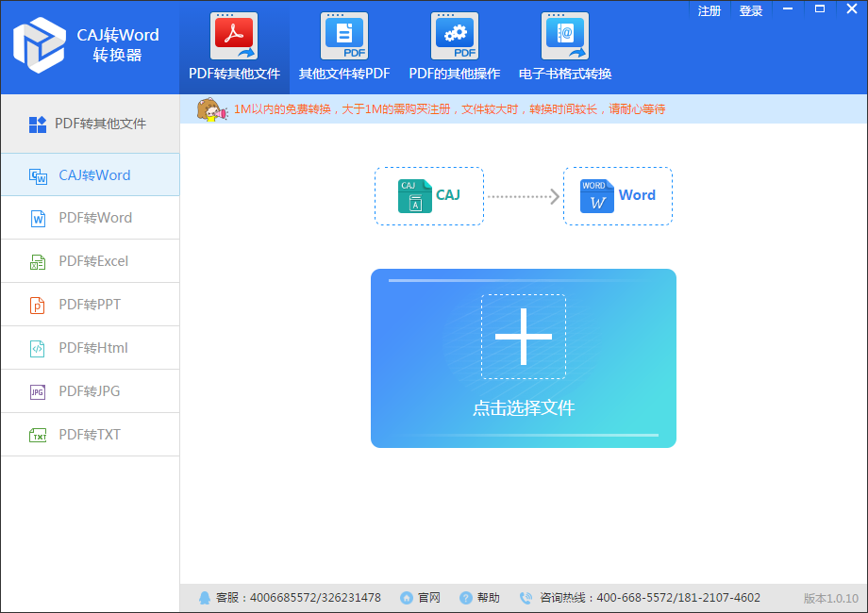Click the 点击选择文件 upload button

[524, 358]
